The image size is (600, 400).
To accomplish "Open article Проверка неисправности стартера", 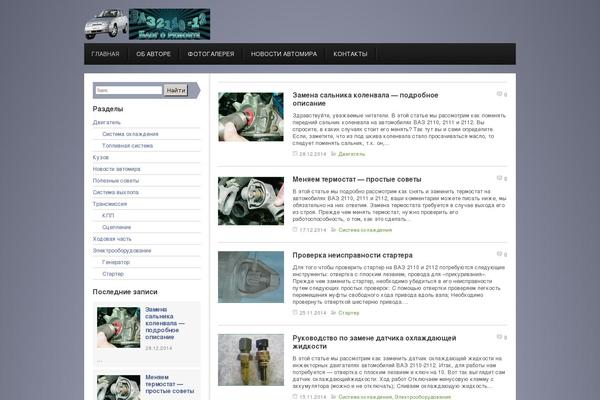I will (352, 255).
